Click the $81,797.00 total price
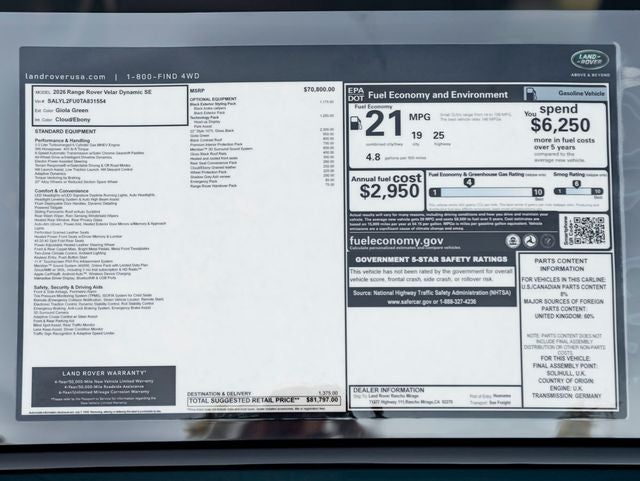640x481 pixels. [x=322, y=400]
